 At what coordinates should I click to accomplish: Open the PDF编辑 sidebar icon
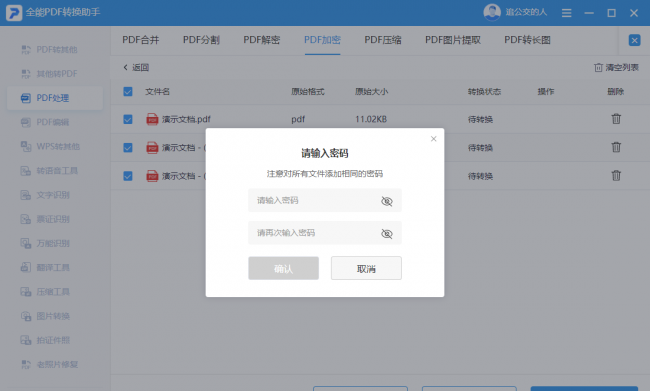(26, 122)
